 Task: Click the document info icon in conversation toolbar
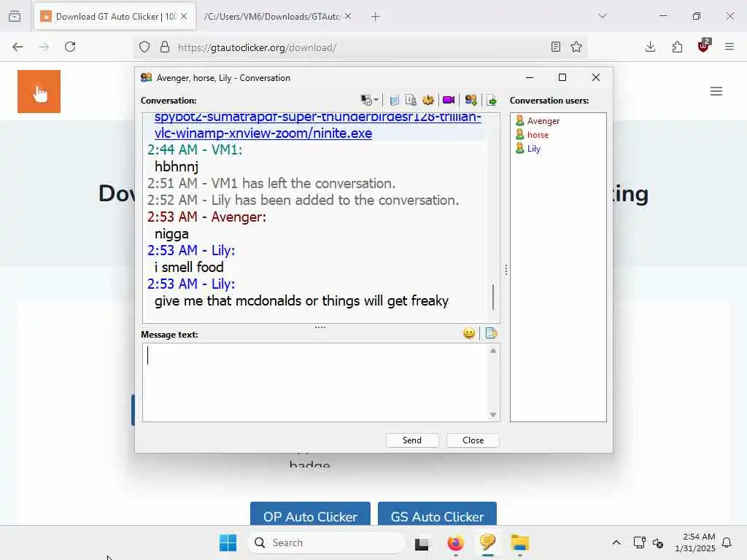pyautogui.click(x=411, y=100)
